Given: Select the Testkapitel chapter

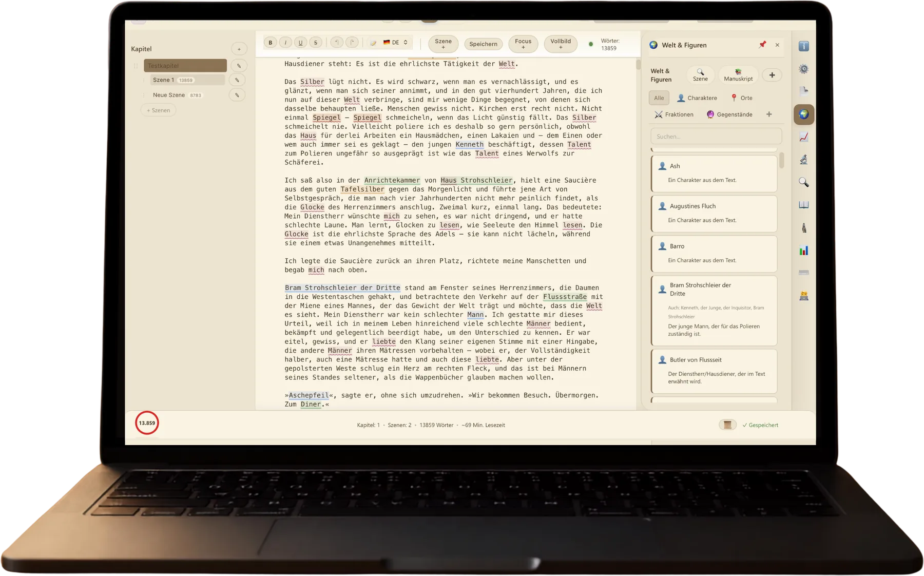Looking at the screenshot, I should coord(185,66).
